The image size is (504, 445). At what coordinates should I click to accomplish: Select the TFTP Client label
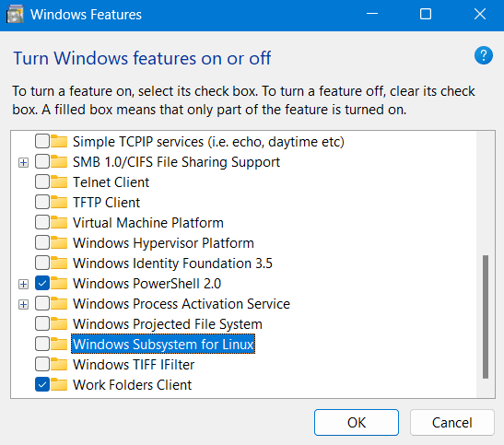tap(106, 203)
